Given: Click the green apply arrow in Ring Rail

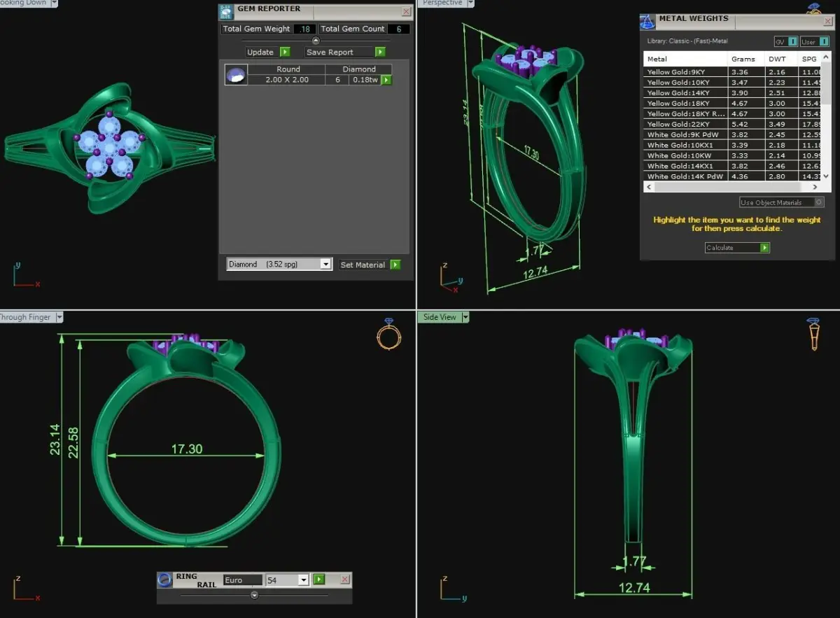Looking at the screenshot, I should click(x=319, y=580).
